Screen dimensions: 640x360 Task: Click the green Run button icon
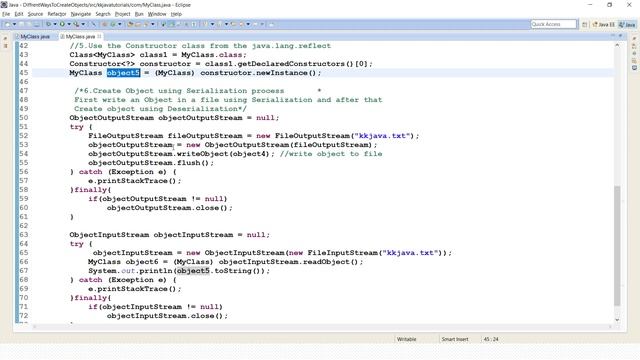(62, 24)
